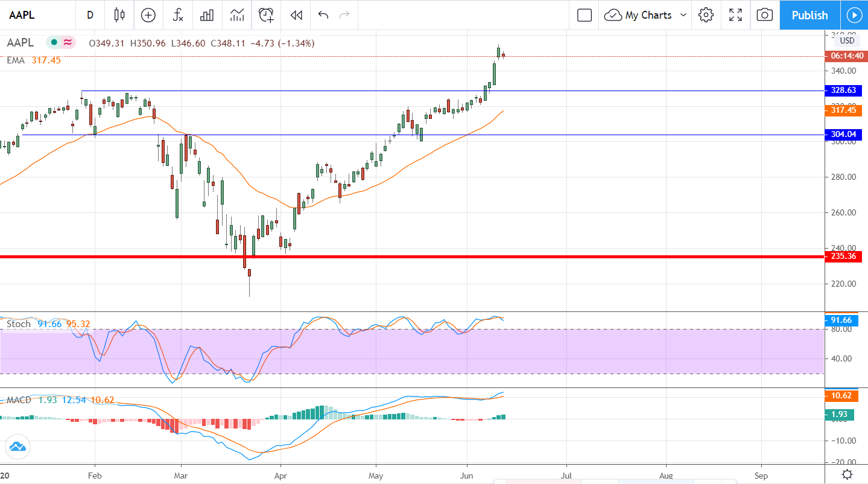Click the 304.04 blue price label
The width and height of the screenshot is (868, 484).
point(843,135)
